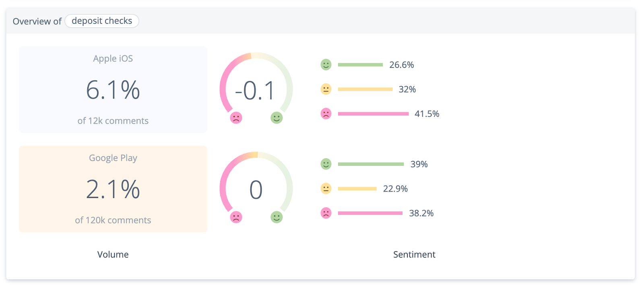644x287 pixels.
Task: Click the smiley face below the Google Play gauge
Action: [277, 217]
